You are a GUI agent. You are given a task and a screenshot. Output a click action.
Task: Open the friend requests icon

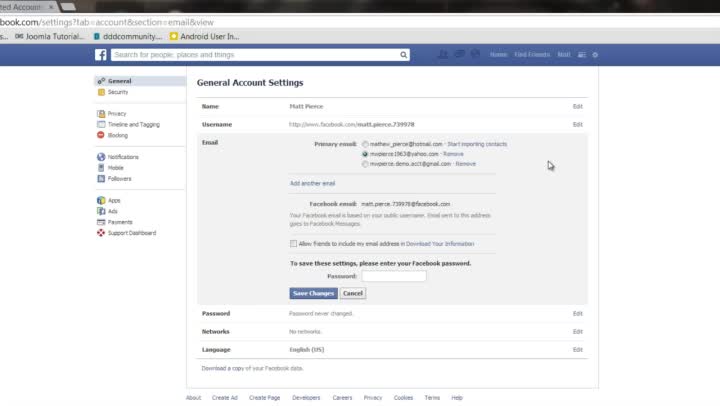pyautogui.click(x=443, y=54)
